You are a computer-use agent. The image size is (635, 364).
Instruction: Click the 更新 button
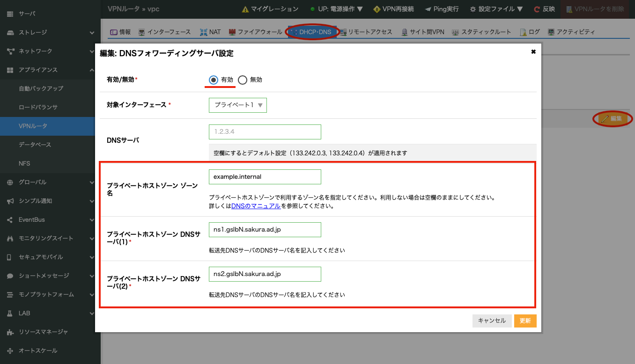coord(525,320)
